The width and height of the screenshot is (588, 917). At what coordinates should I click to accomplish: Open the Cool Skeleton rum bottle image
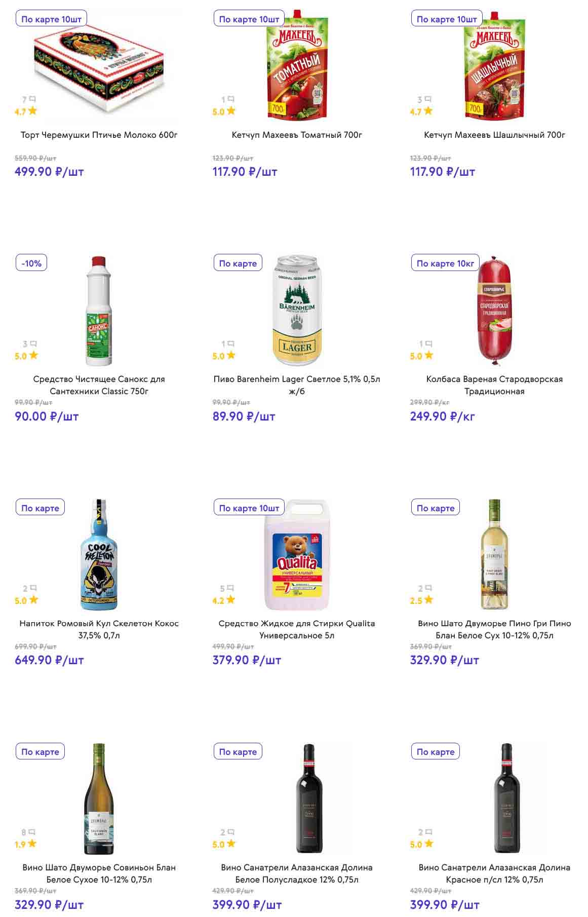(99, 555)
